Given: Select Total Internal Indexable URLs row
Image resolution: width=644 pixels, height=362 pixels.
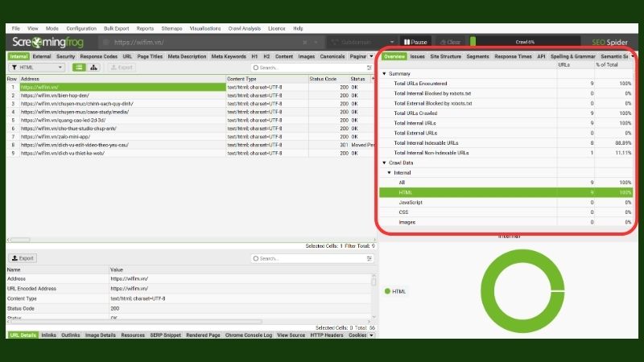Looking at the screenshot, I should (506, 143).
